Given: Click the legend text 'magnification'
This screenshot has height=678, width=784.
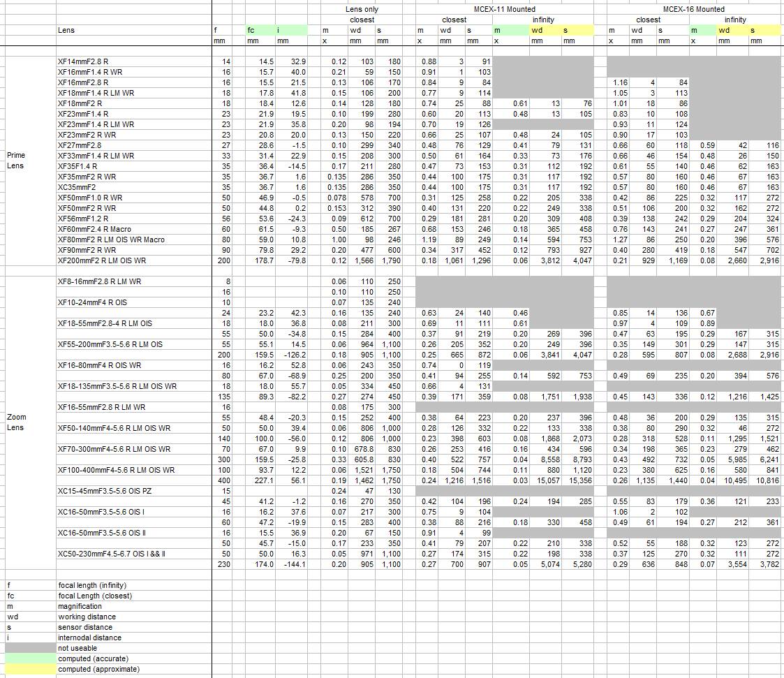Looking at the screenshot, I should (x=80, y=607).
